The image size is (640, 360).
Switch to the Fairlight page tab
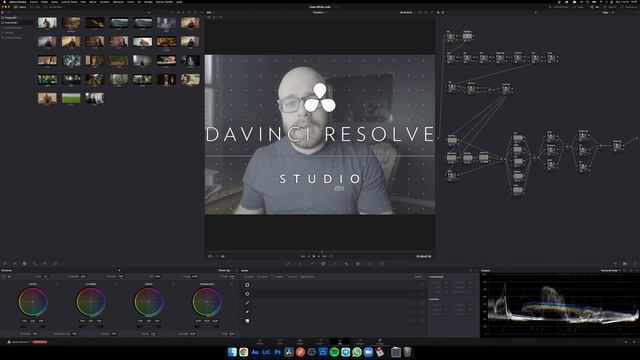(x=360, y=342)
